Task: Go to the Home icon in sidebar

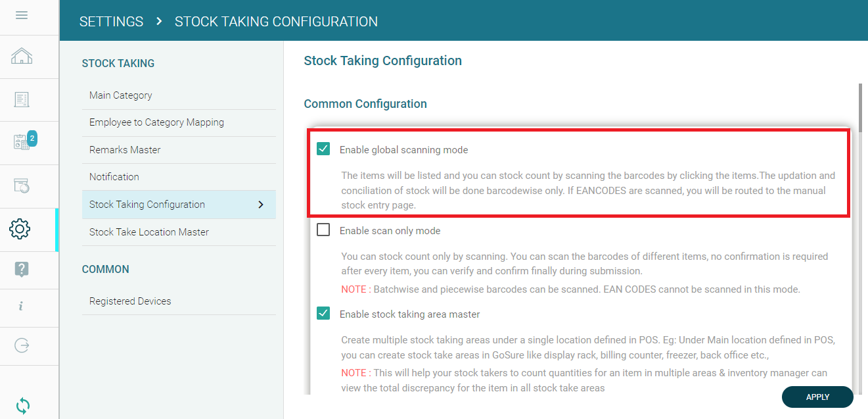Action: pyautogui.click(x=22, y=57)
